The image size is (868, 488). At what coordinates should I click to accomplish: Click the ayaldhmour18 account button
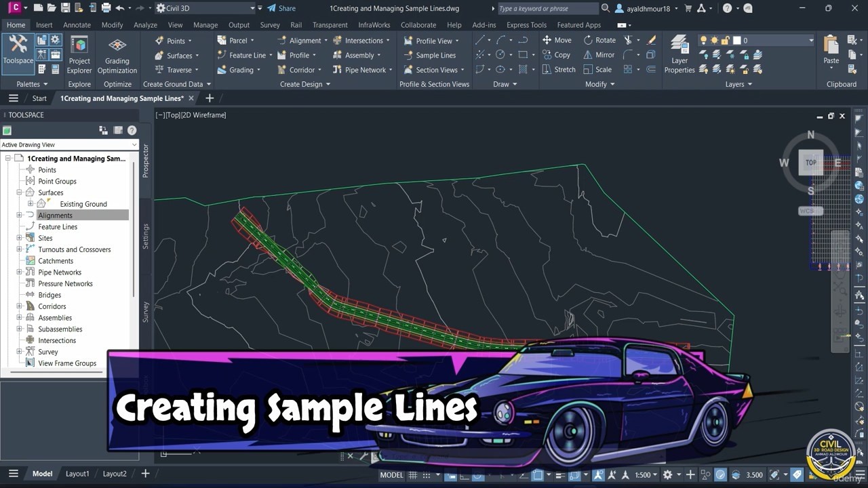pyautogui.click(x=643, y=8)
